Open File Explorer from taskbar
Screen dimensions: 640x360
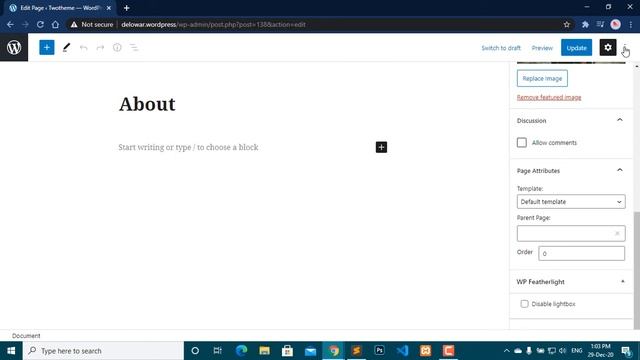(264, 351)
